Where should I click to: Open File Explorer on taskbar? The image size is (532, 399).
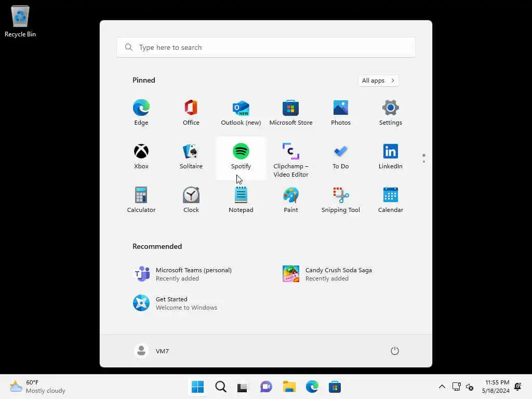click(289, 387)
